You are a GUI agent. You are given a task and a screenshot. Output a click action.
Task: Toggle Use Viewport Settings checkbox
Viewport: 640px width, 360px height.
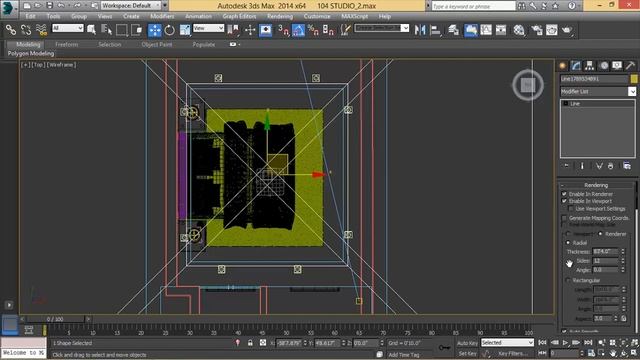click(571, 209)
